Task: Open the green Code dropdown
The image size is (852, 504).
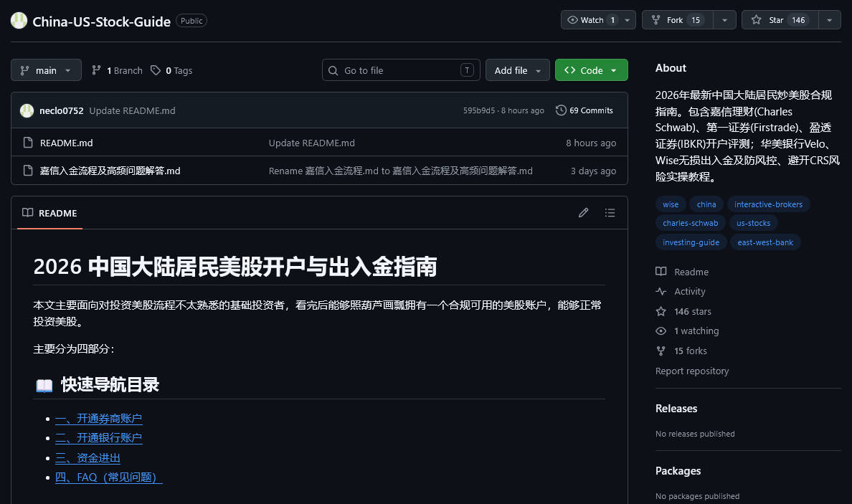Action: [x=591, y=70]
